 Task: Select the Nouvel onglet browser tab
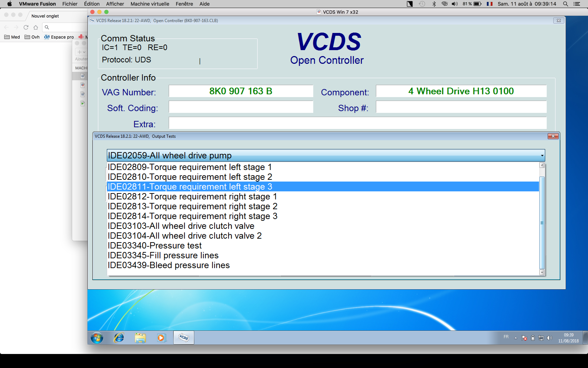[45, 16]
